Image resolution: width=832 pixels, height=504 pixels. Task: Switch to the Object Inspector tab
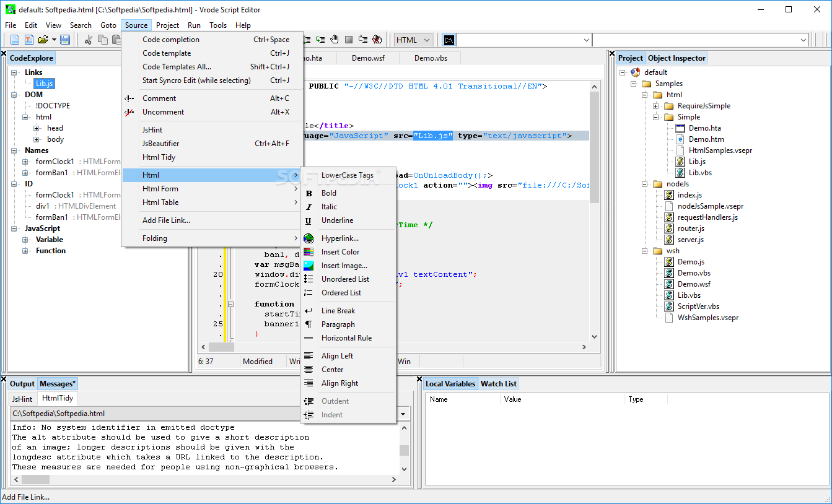(677, 58)
